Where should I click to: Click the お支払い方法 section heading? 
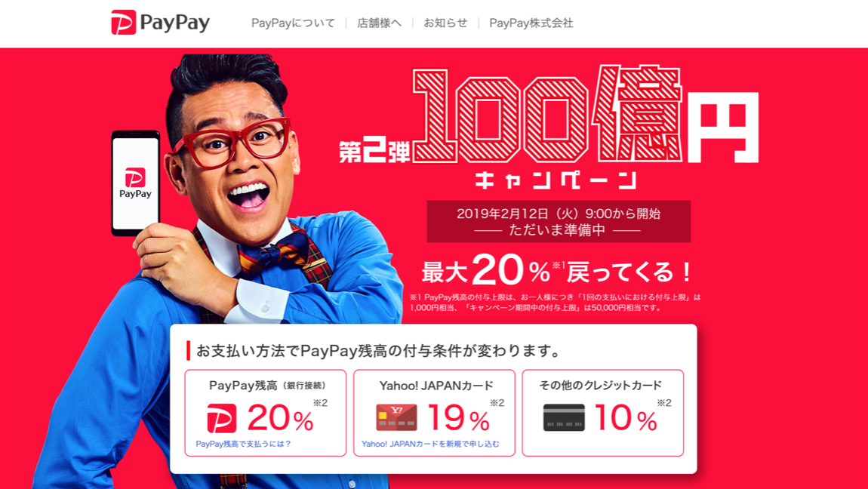click(x=378, y=351)
